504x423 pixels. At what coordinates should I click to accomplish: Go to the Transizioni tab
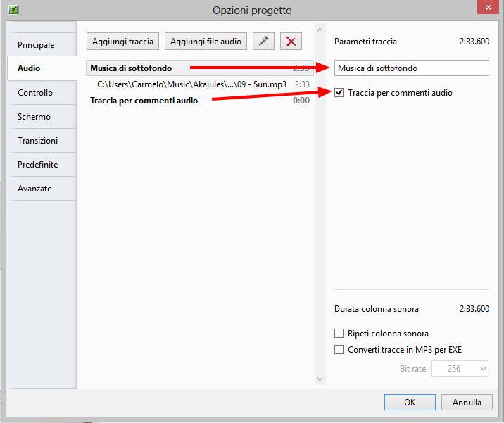[x=37, y=141]
